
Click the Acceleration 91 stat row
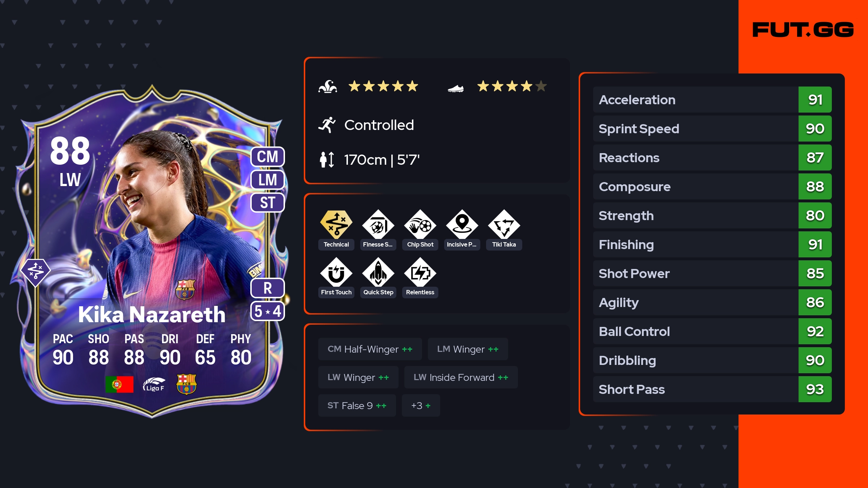click(712, 100)
